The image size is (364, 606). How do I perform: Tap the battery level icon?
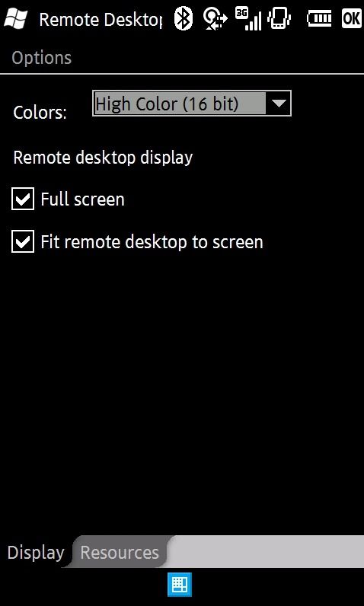pos(319,18)
